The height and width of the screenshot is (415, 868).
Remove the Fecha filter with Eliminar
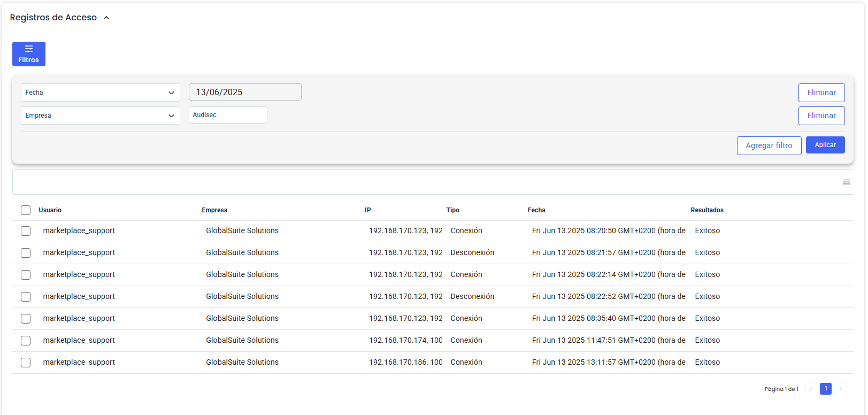coord(821,93)
